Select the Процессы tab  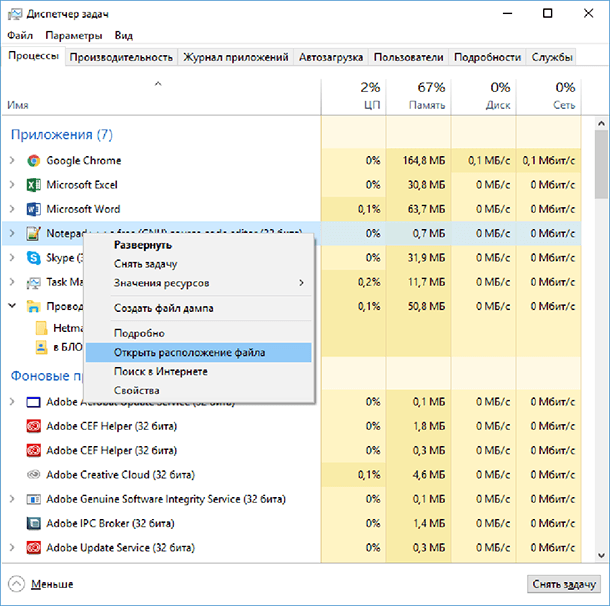click(x=33, y=56)
